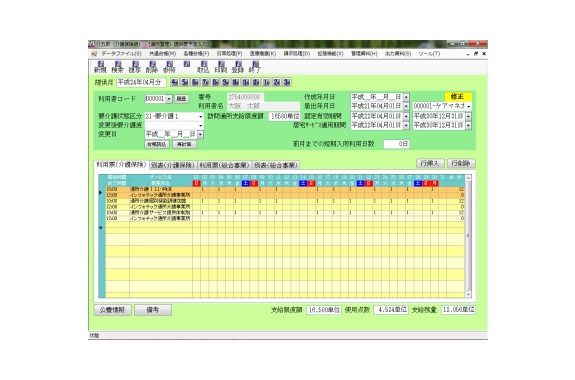
Task: Click the 登録 (register) toolbar icon
Action: [238, 67]
